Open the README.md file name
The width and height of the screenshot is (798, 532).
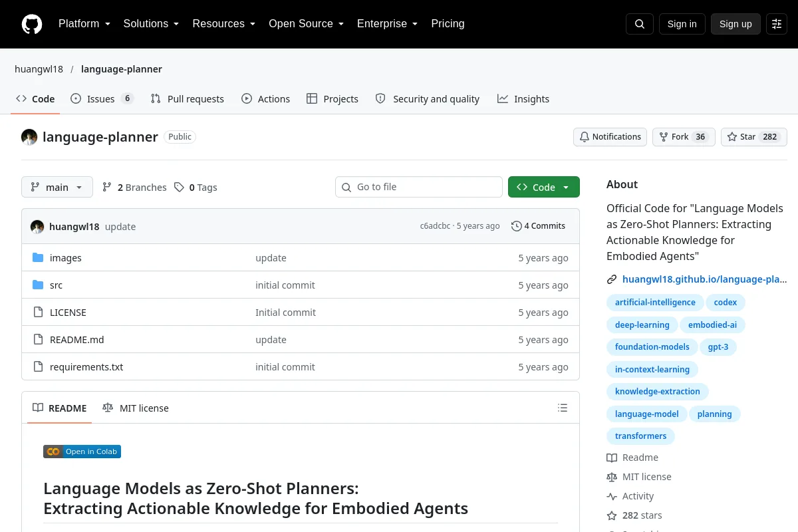pyautogui.click(x=77, y=340)
